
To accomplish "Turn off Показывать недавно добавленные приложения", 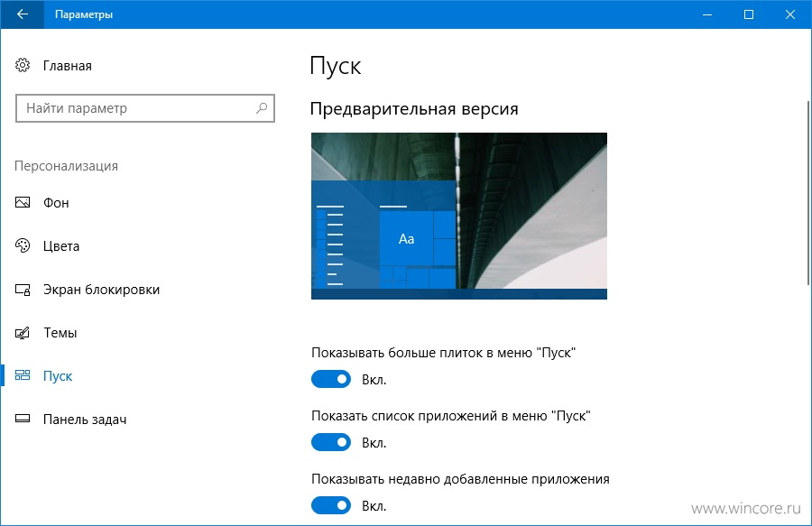I will [x=331, y=505].
